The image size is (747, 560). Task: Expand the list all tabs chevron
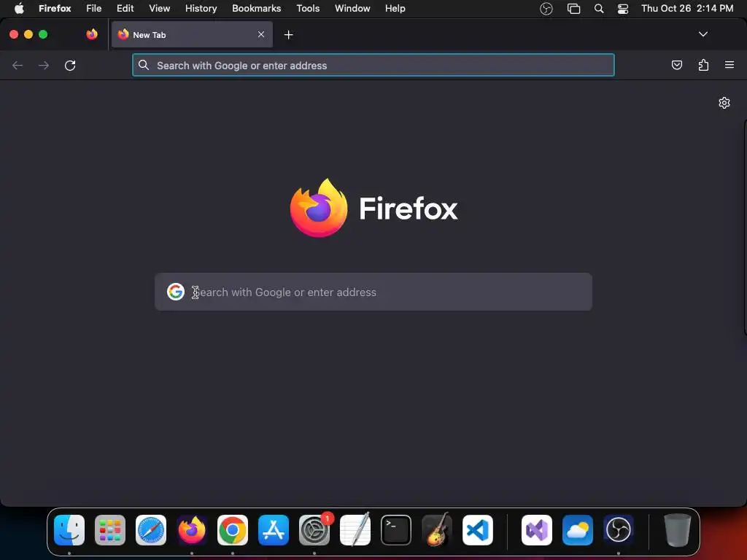point(703,34)
